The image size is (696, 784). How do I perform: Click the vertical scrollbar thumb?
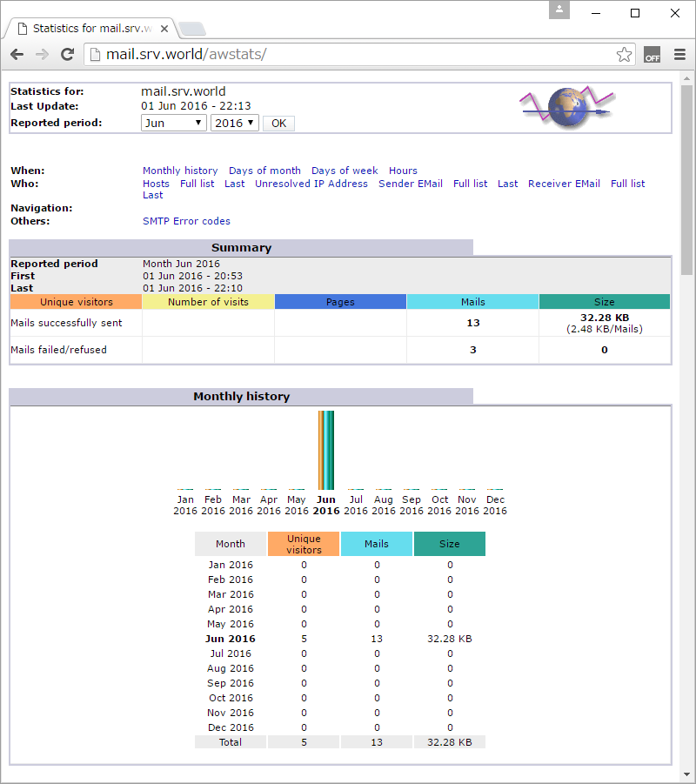[686, 180]
